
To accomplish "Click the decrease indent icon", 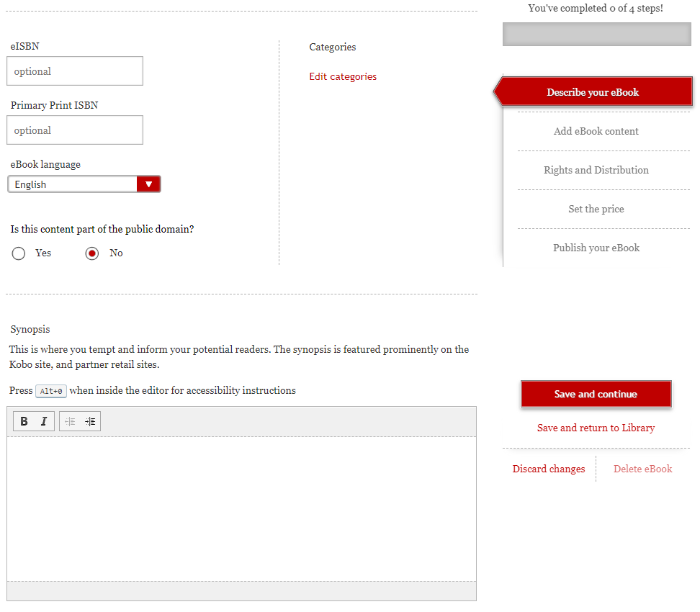I will [x=70, y=422].
